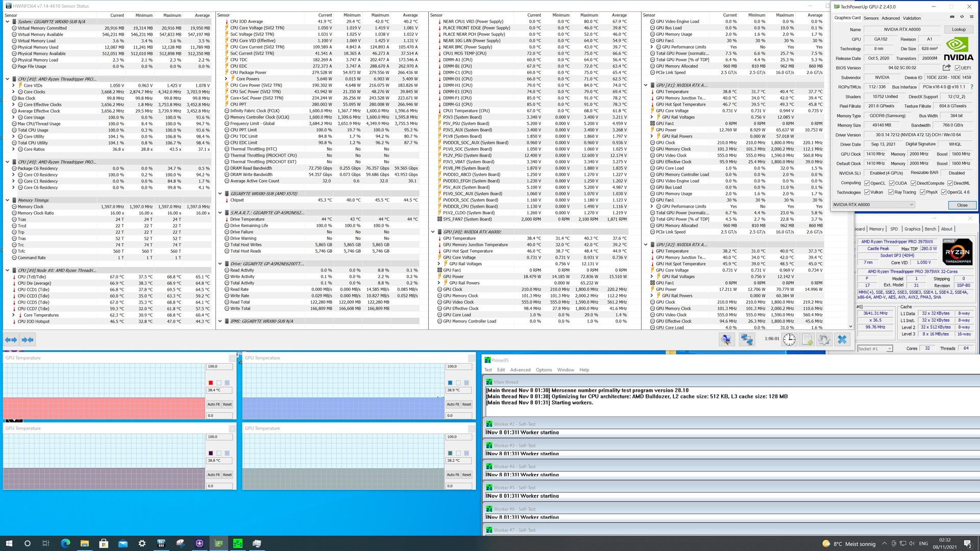This screenshot has width=980, height=551.
Task: Expand the Core Clocks sensor row
Action: coord(13,92)
